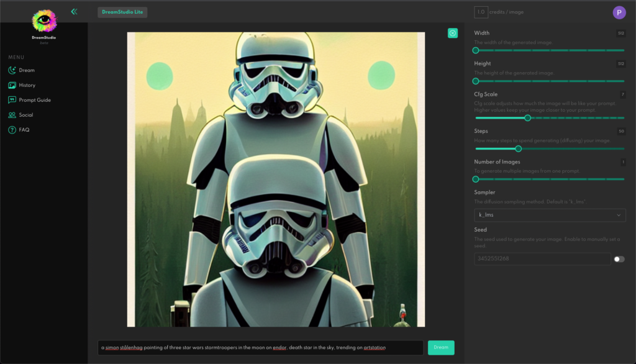Click the Cfg Scale slider handle
Viewport: 636px width, 364px height.
point(527,118)
